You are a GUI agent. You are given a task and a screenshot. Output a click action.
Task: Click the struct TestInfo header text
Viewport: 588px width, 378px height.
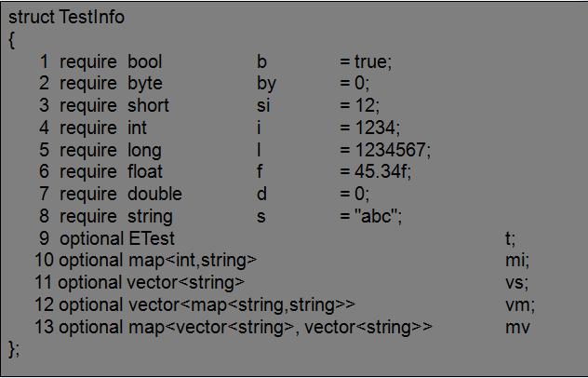click(x=66, y=18)
